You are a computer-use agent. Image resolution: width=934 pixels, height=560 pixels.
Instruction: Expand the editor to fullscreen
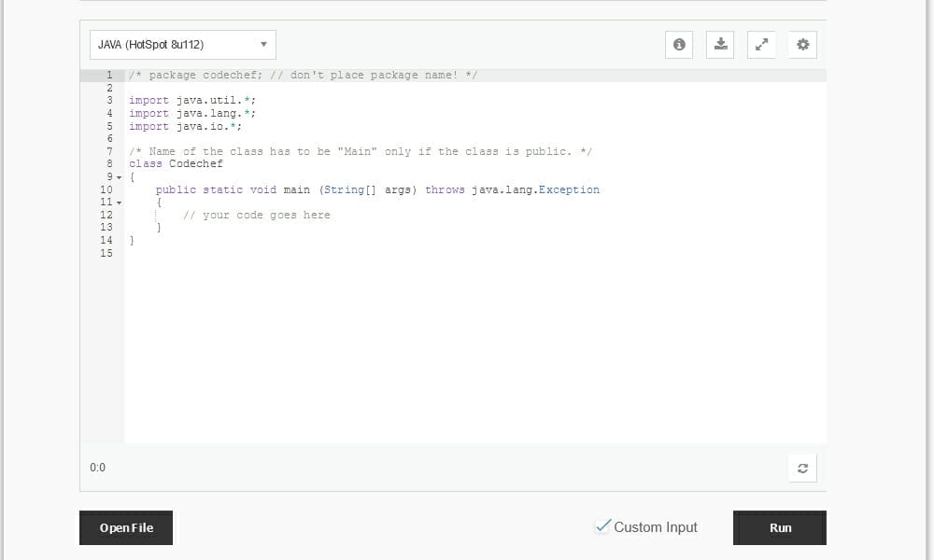761,44
